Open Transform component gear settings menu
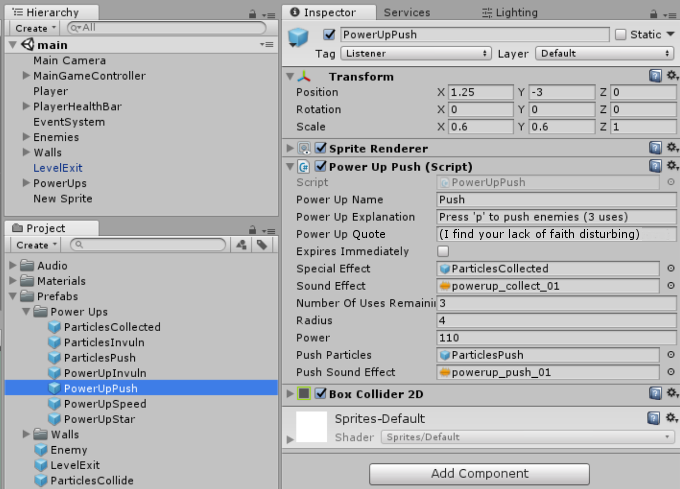680x489 pixels. [x=671, y=76]
